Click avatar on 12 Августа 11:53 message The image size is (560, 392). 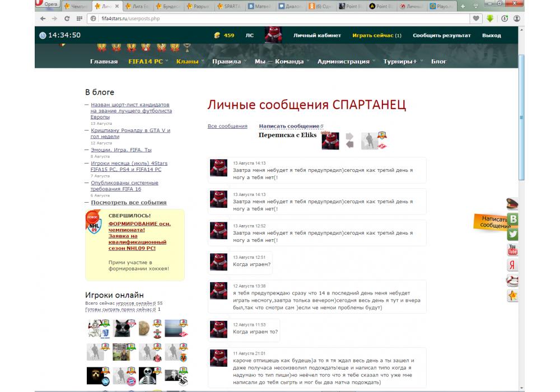[218, 329]
